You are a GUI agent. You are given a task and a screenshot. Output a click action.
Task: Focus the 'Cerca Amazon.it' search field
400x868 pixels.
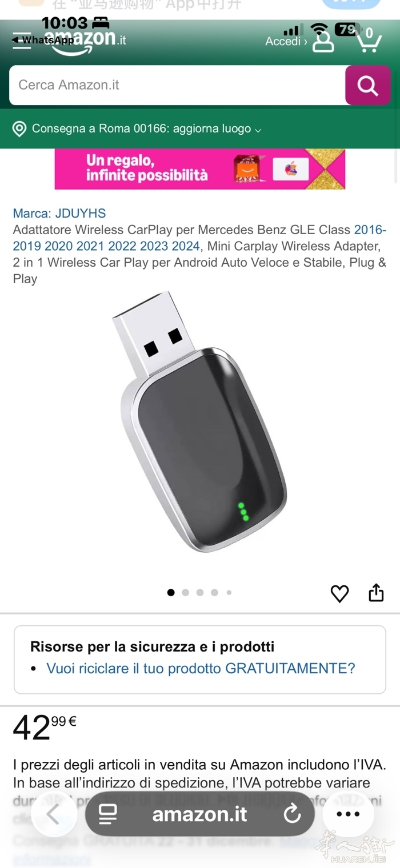(177, 85)
